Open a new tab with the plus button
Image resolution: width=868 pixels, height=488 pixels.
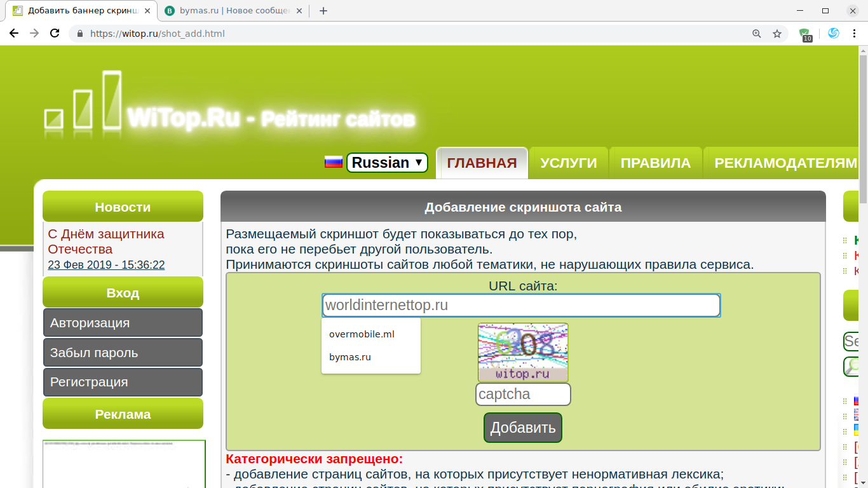[323, 11]
